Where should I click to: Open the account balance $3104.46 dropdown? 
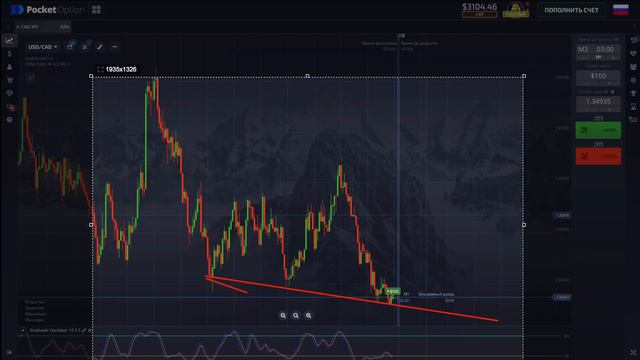[480, 9]
